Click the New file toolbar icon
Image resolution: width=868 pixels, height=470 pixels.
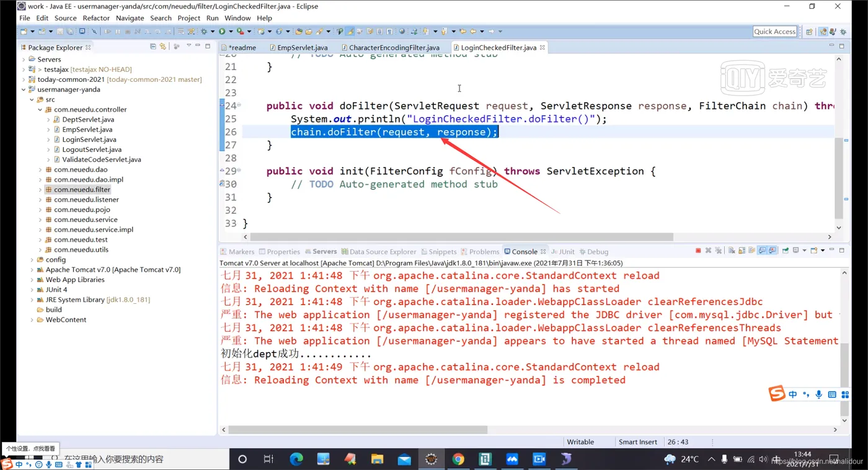pyautogui.click(x=24, y=31)
